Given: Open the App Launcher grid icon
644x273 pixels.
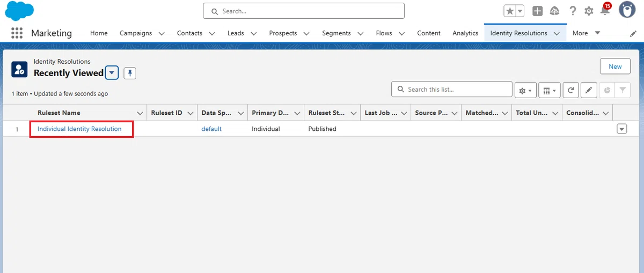Looking at the screenshot, I should coord(17,33).
